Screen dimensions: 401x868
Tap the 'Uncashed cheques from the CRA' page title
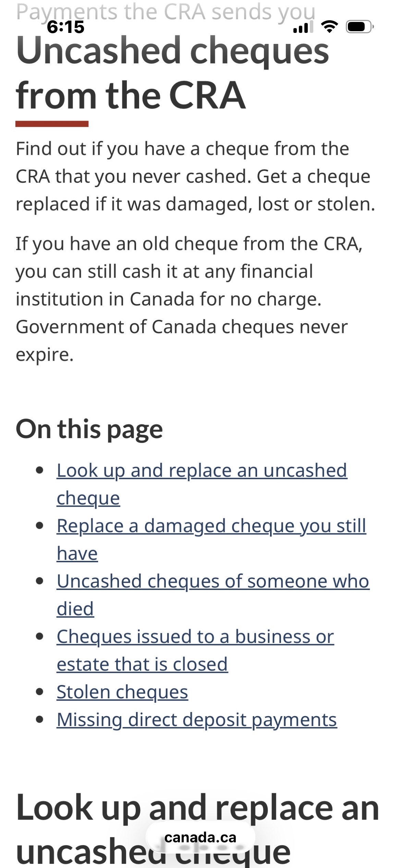pos(172,73)
